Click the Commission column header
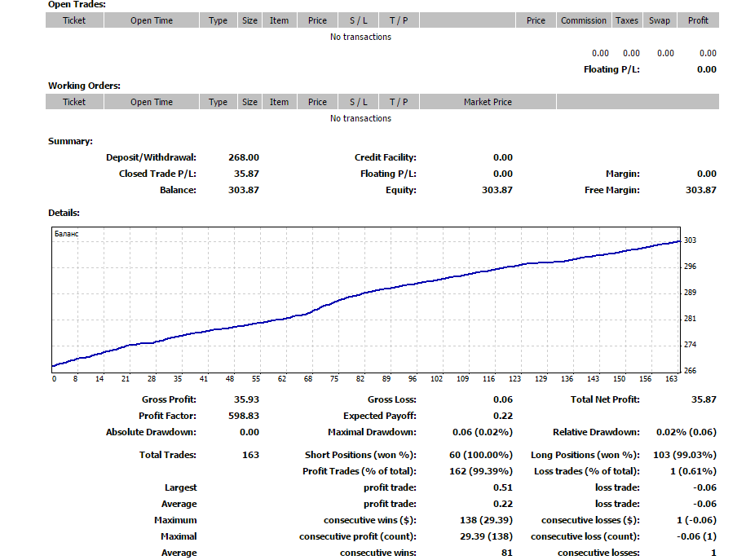This screenshot has height=560, width=746. (x=583, y=20)
